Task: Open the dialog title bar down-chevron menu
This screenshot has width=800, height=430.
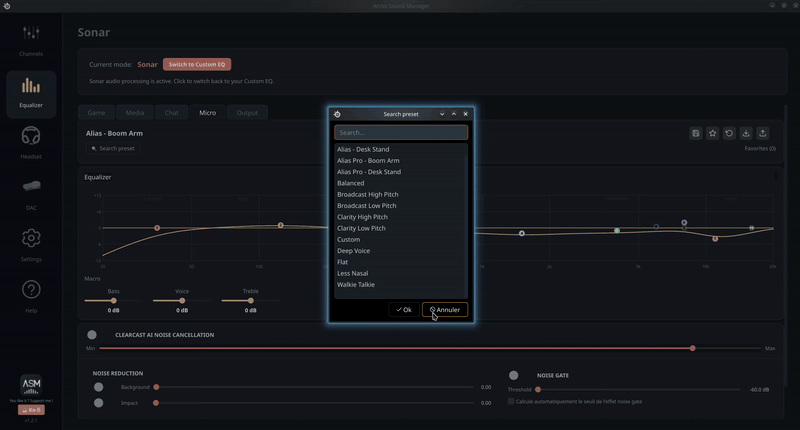Action: 442,114
